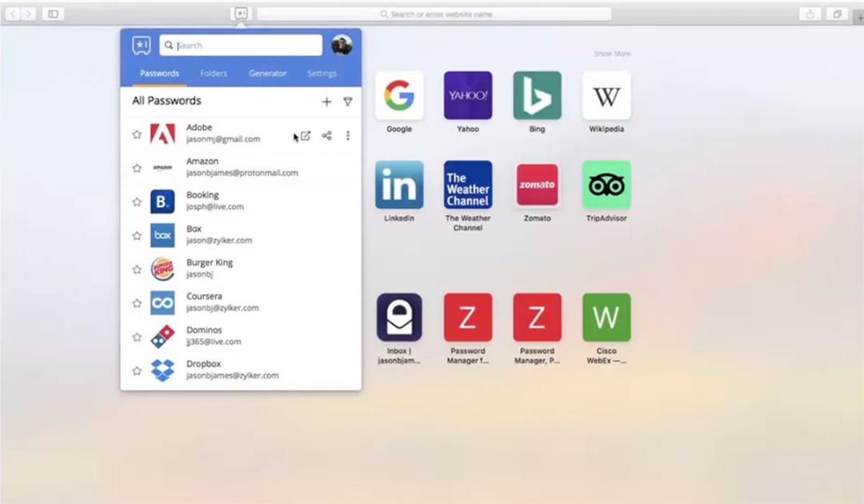
Task: Open The Weather Channel tile
Action: coord(468,185)
